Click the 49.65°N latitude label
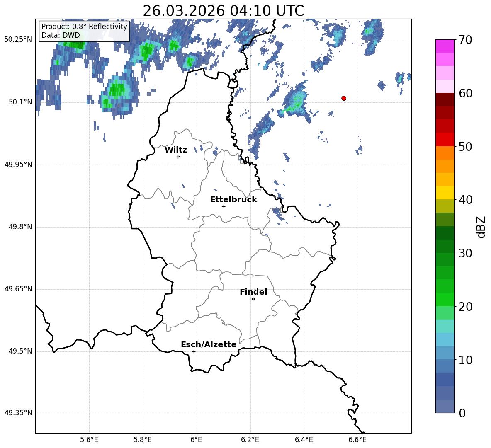Image resolution: width=491 pixels, height=448 pixels. [18, 289]
